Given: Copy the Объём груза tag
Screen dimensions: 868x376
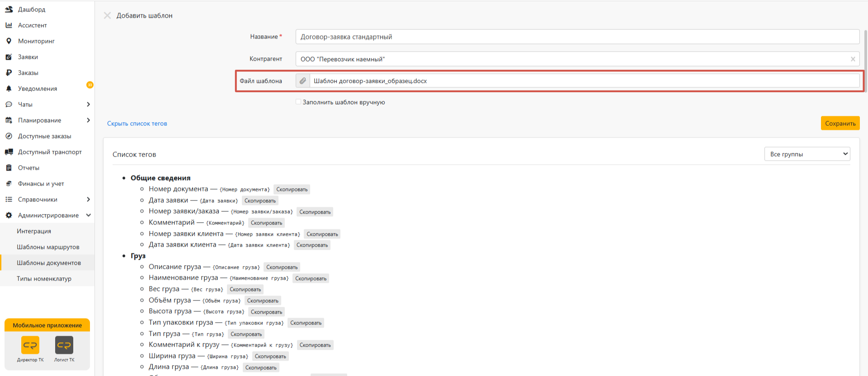Looking at the screenshot, I should 263,300.
